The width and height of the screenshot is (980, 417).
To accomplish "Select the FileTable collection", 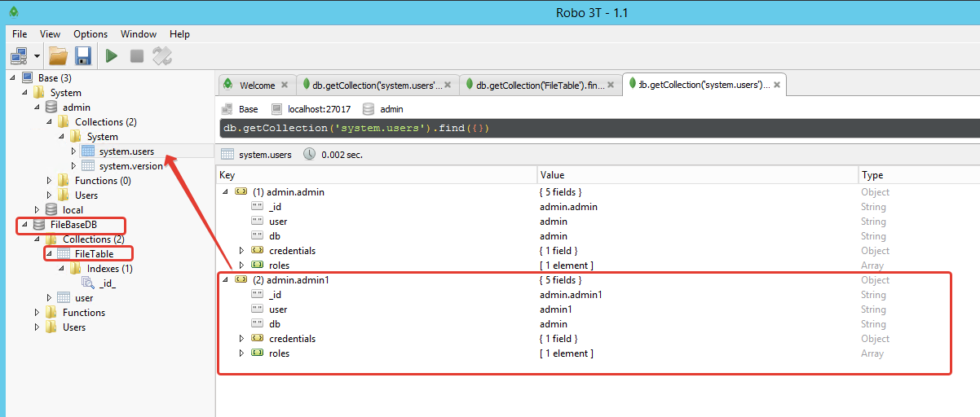I will pos(94,254).
